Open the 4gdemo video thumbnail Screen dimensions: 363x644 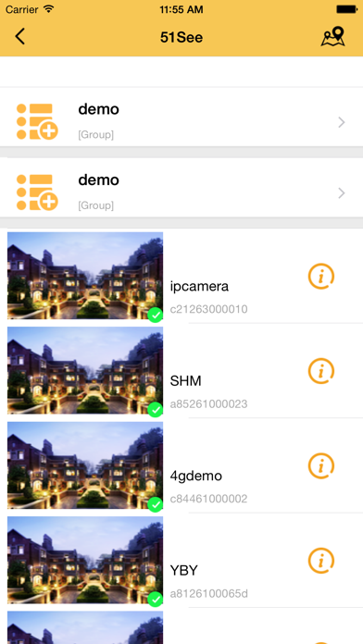point(85,465)
